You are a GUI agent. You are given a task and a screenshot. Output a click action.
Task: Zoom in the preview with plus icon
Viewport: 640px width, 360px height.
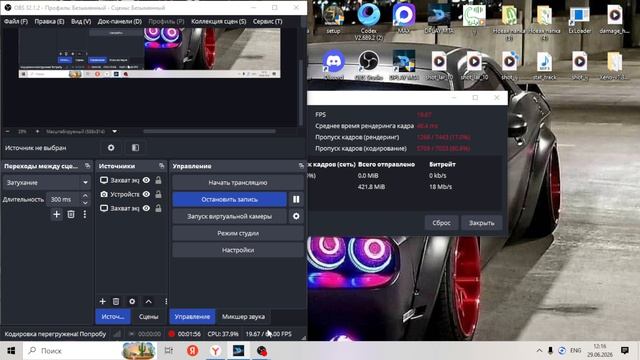pos(37,131)
